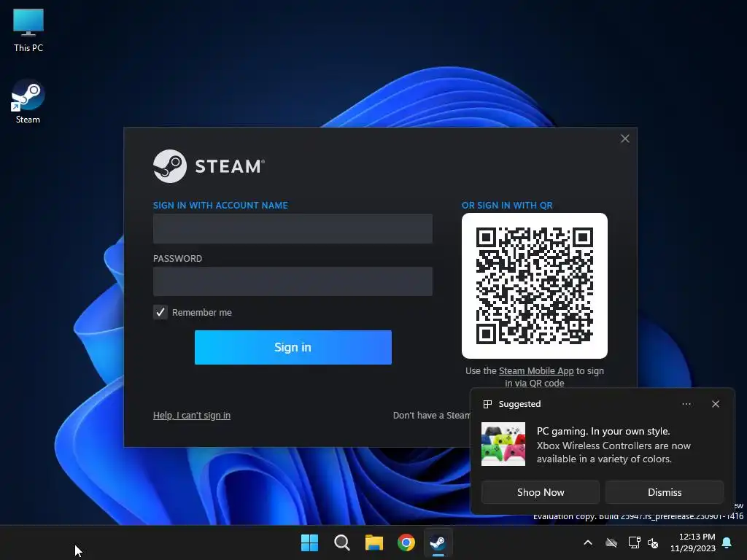Close the Steam sign-in window

[625, 139]
